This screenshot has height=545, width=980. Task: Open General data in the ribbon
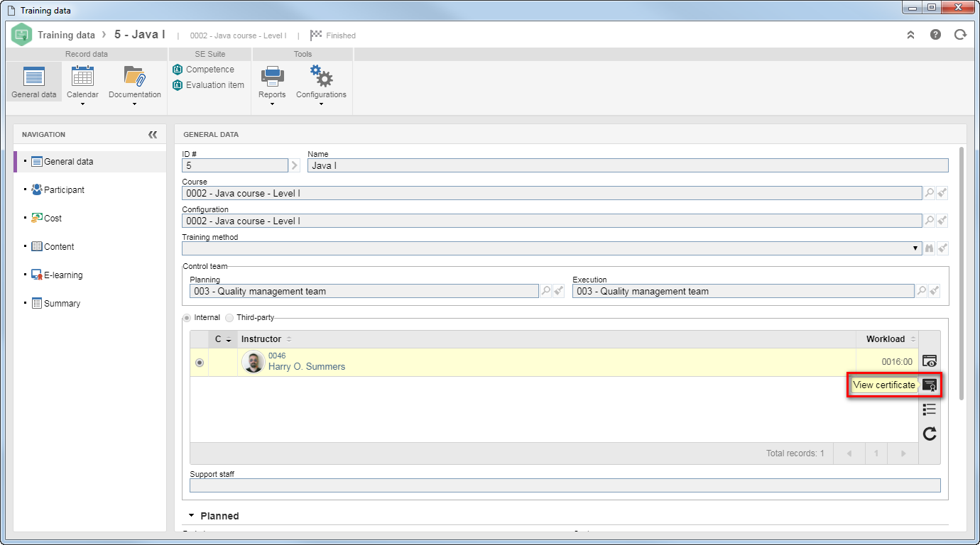click(x=34, y=82)
